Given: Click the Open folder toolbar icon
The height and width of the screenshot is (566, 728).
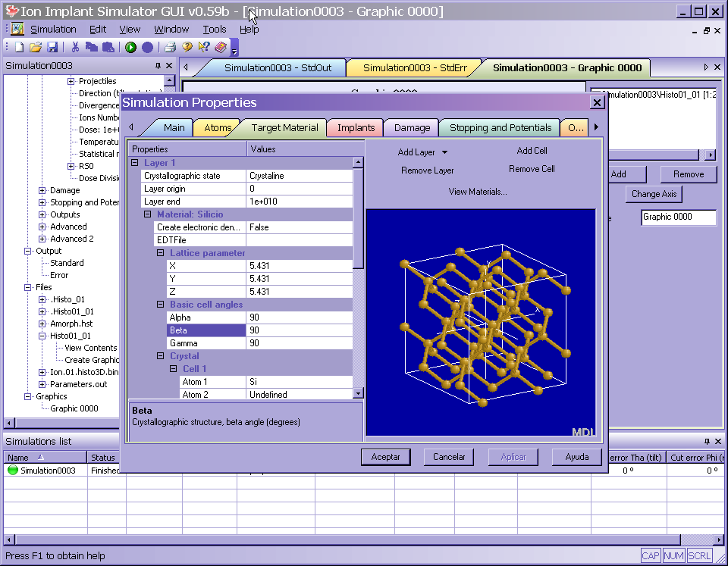Looking at the screenshot, I should pos(36,47).
